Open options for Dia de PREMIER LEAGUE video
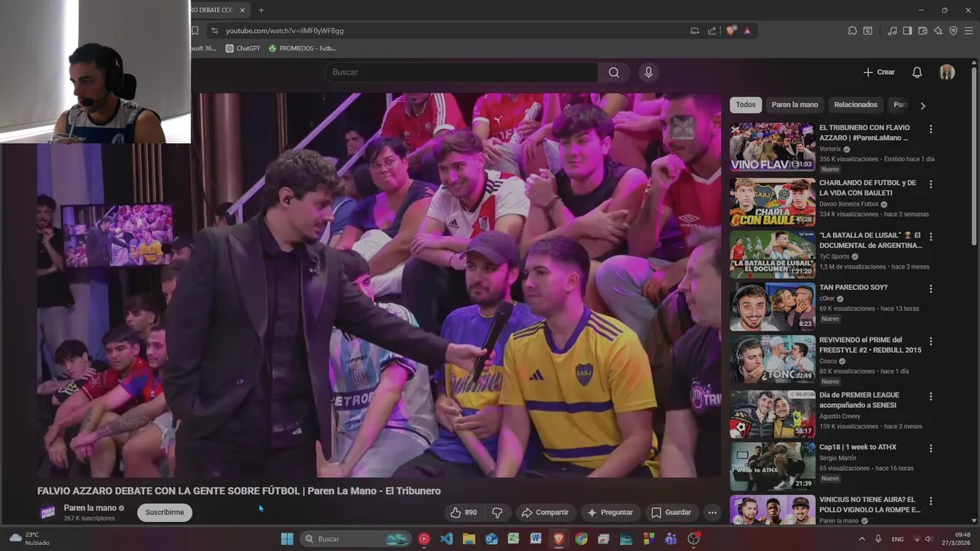Screen dimensions: 980x551 point(931,396)
